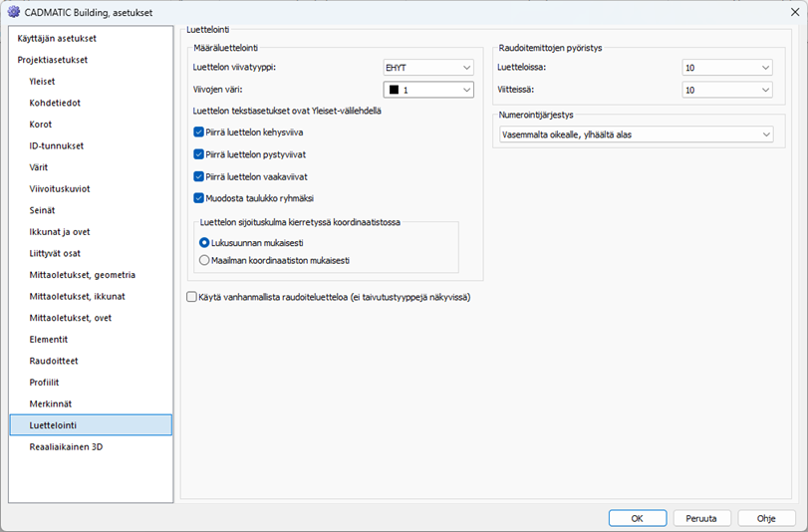The height and width of the screenshot is (532, 808).
Task: Open the 'Numerointijärjestys' order dropdown
Action: point(636,134)
